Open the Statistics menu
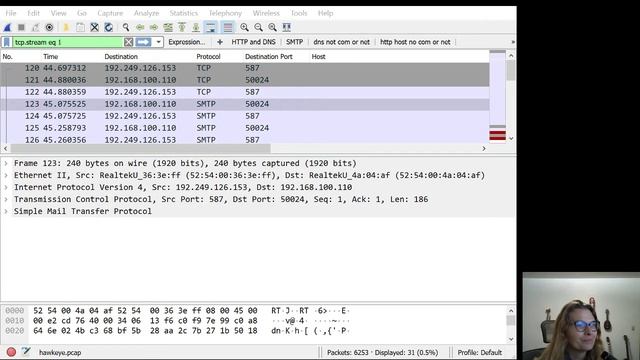 pyautogui.click(x=184, y=13)
